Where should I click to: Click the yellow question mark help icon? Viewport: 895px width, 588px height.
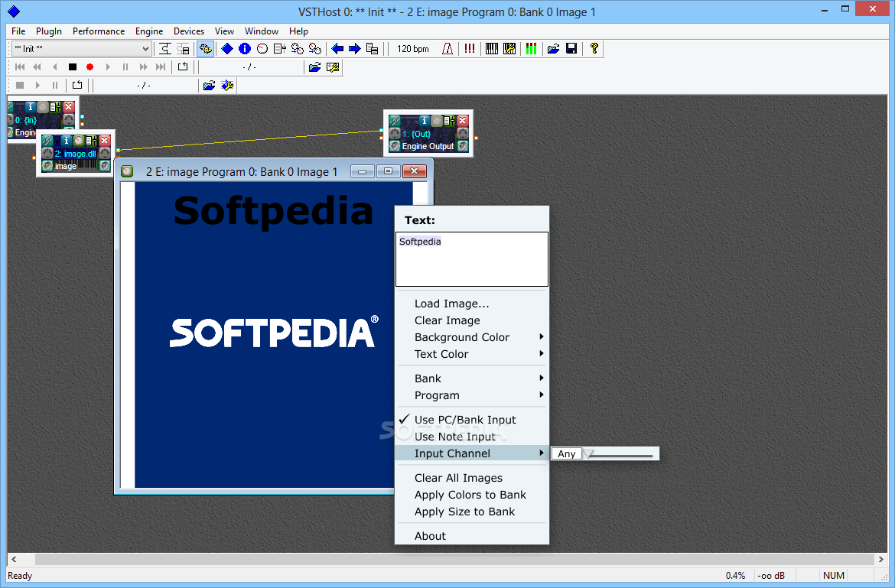[594, 48]
